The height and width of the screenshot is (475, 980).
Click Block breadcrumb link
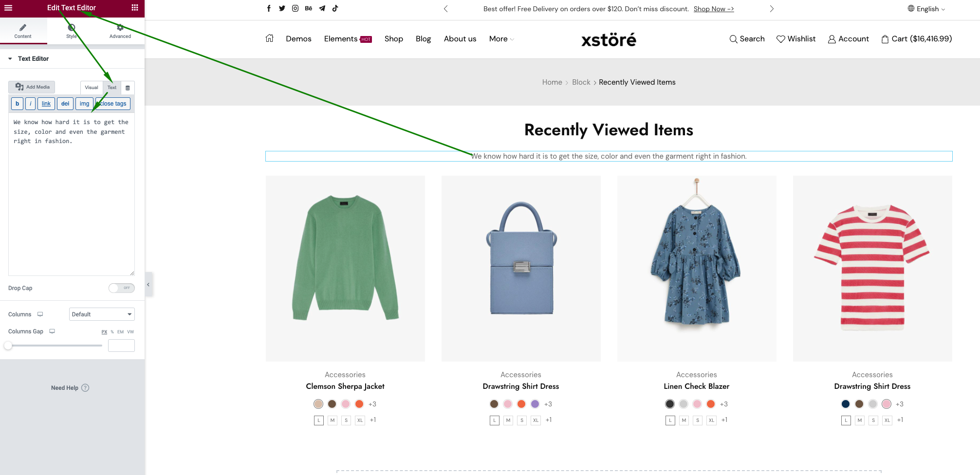pyautogui.click(x=581, y=82)
